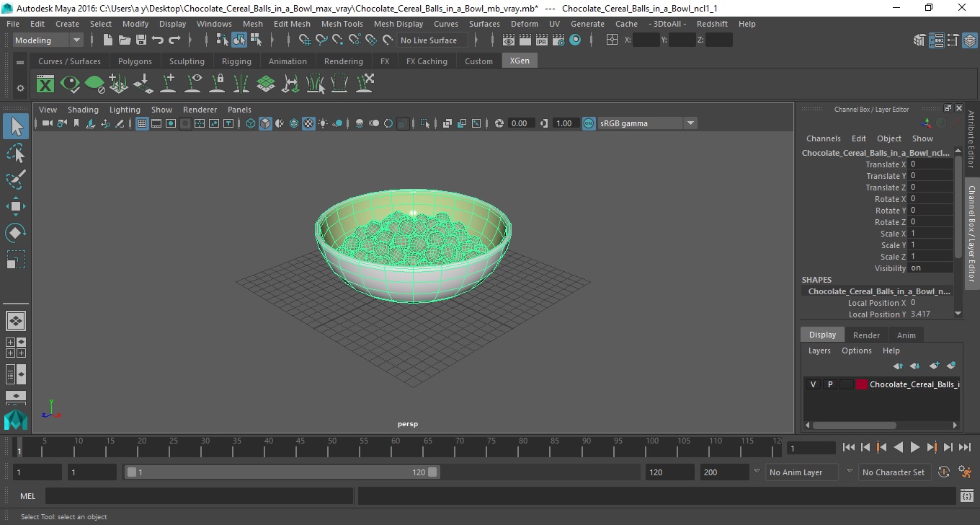
Task: Click the Options layer menu
Action: click(857, 350)
